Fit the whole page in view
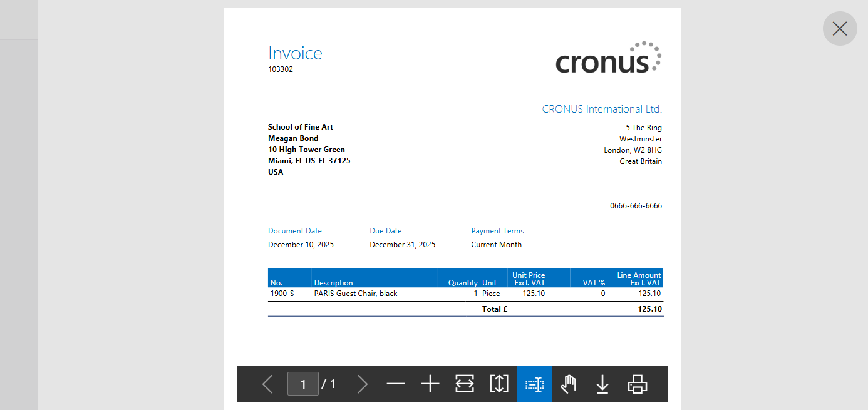The image size is (868, 410). pyautogui.click(x=499, y=384)
